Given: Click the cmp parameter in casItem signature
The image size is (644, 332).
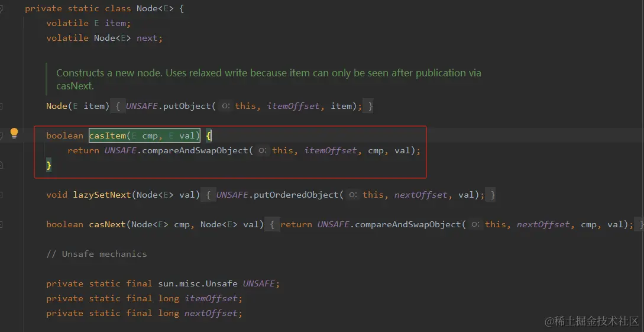Looking at the screenshot, I should point(150,136).
